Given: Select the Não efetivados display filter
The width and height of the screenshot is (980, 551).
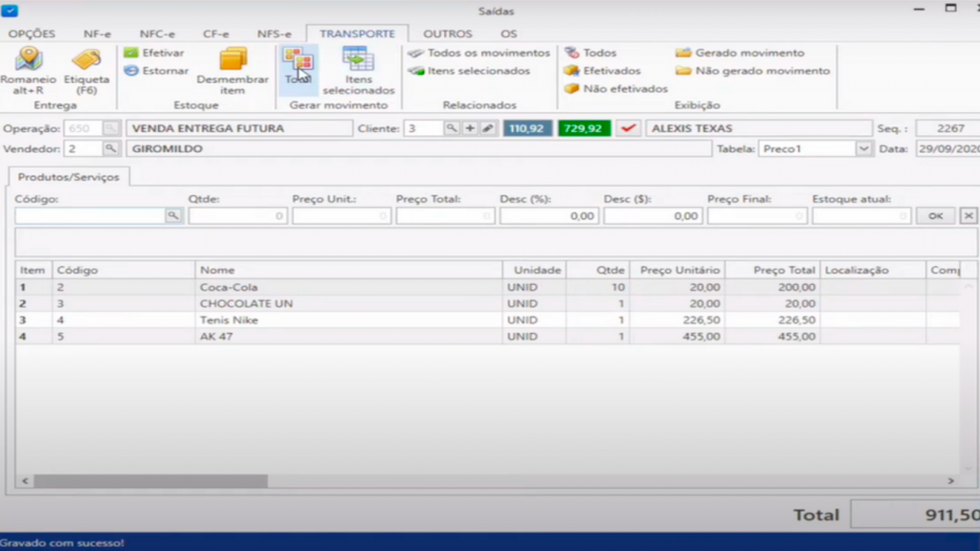Looking at the screenshot, I should (615, 89).
